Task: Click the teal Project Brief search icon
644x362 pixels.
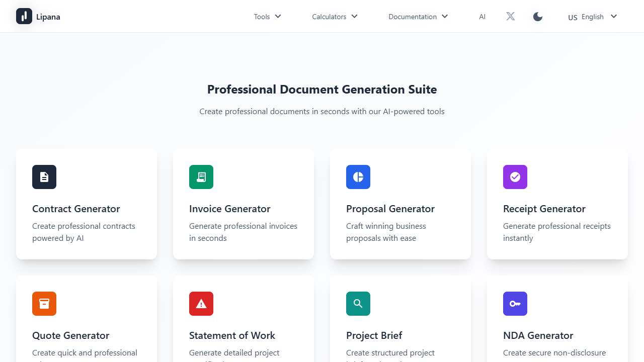Action: 358,304
